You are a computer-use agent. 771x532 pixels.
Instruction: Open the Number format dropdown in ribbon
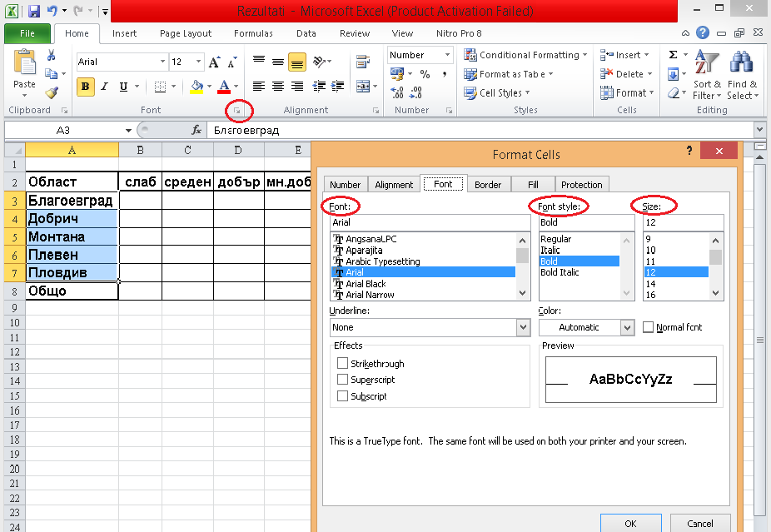pyautogui.click(x=447, y=55)
